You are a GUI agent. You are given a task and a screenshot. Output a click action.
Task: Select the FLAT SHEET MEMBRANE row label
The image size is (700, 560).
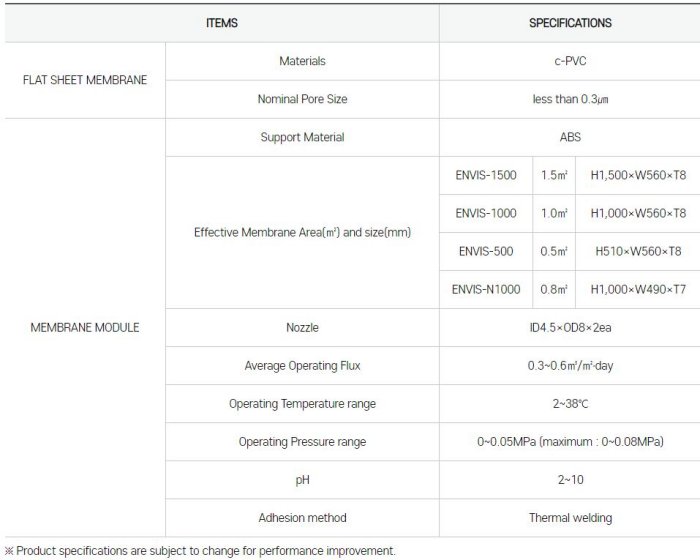point(84,80)
